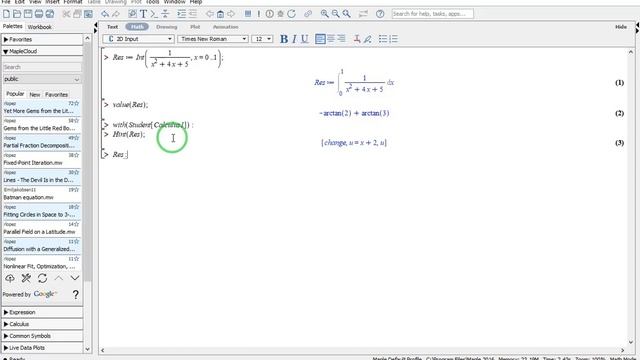640x360 pixels.
Task: Switch to Math input mode
Action: 137,27
